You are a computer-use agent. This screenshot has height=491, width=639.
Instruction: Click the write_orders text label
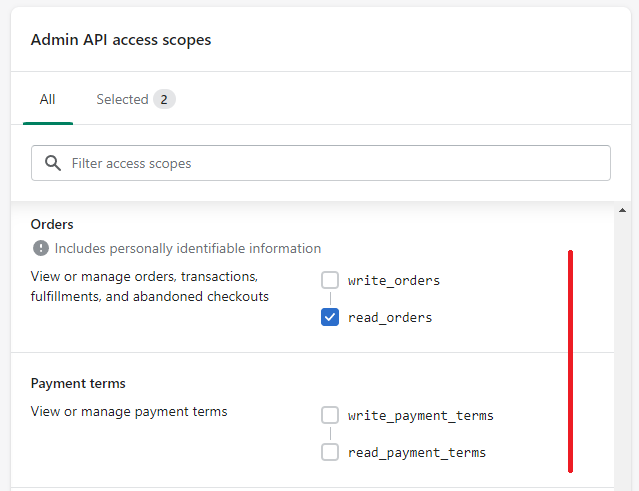click(x=394, y=280)
